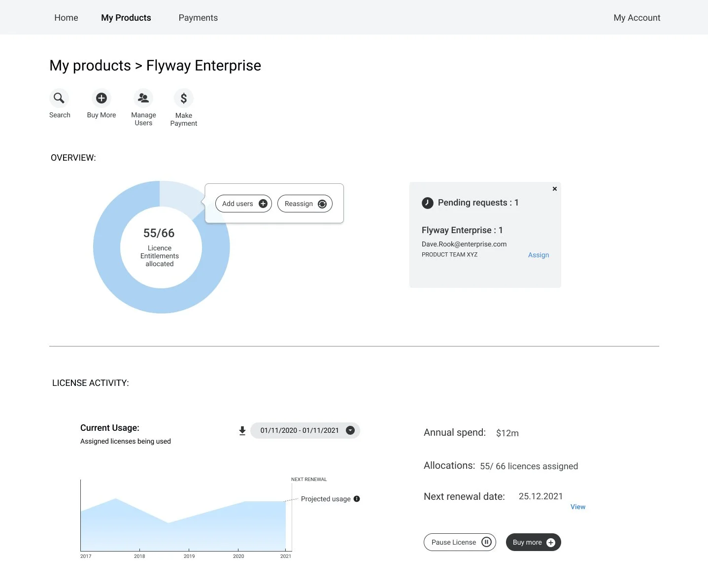Click the Reassign button
Screen dimensions: 708x588
(305, 204)
